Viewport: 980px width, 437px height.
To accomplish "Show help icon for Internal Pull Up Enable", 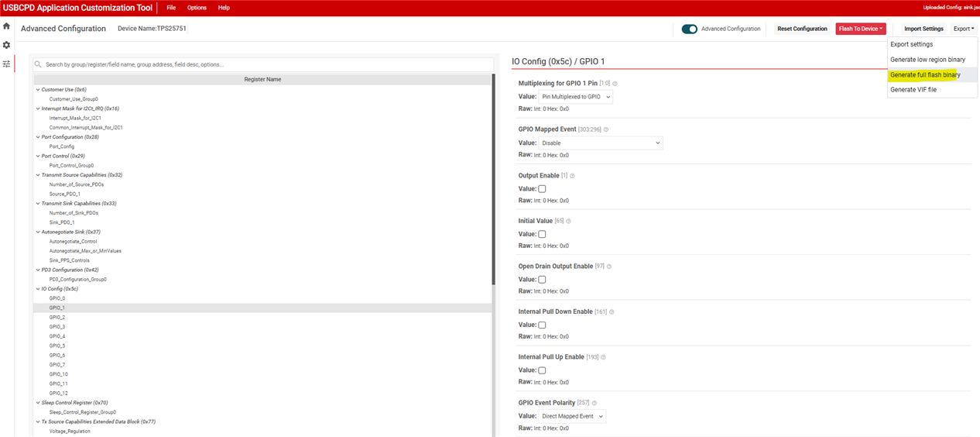I will coord(604,357).
